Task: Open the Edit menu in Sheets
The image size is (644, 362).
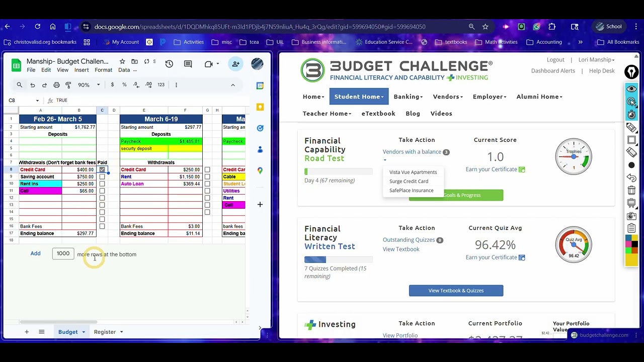Action: [46, 70]
